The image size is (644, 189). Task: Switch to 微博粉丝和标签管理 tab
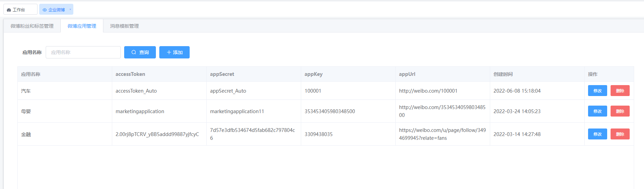[x=32, y=26]
